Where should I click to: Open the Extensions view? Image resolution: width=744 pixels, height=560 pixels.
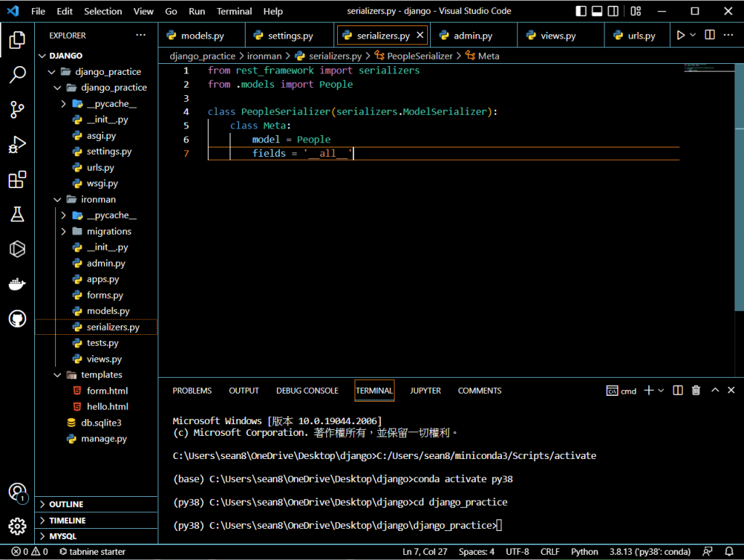(17, 179)
